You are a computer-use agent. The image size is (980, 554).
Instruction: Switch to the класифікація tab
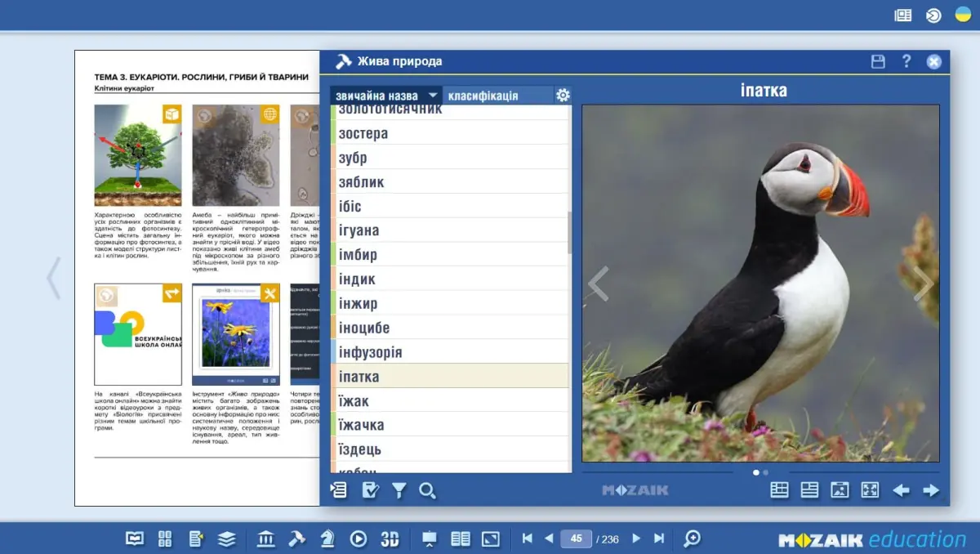coord(483,96)
